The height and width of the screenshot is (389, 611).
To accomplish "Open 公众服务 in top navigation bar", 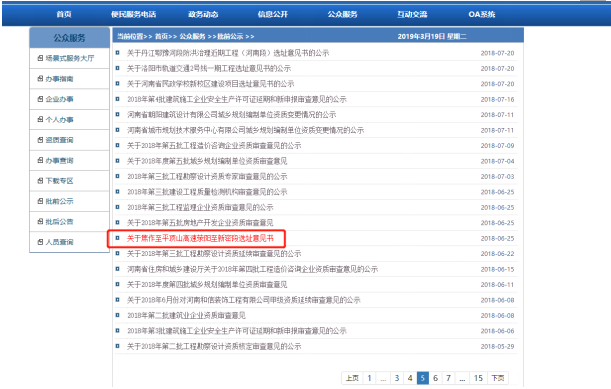I will (x=343, y=14).
